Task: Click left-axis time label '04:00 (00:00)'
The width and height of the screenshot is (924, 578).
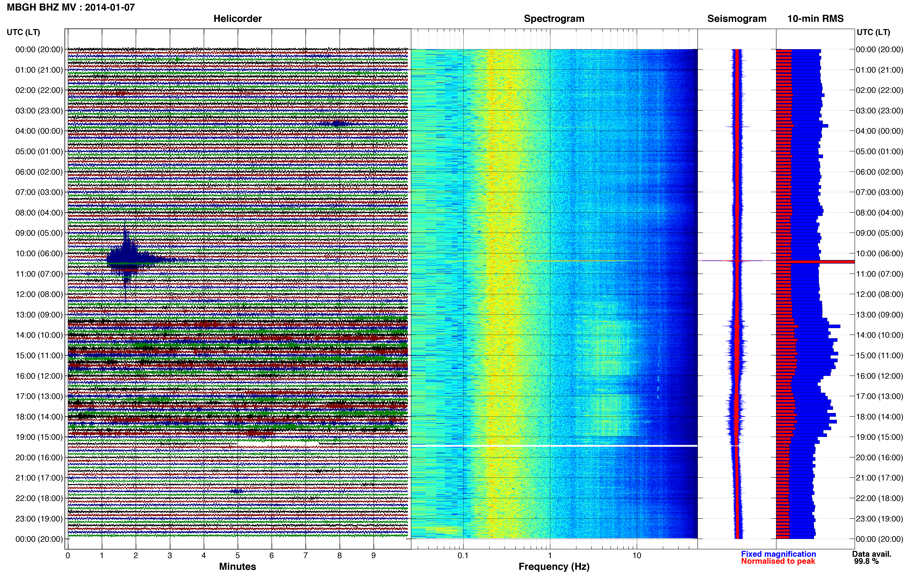Action: 39,131
